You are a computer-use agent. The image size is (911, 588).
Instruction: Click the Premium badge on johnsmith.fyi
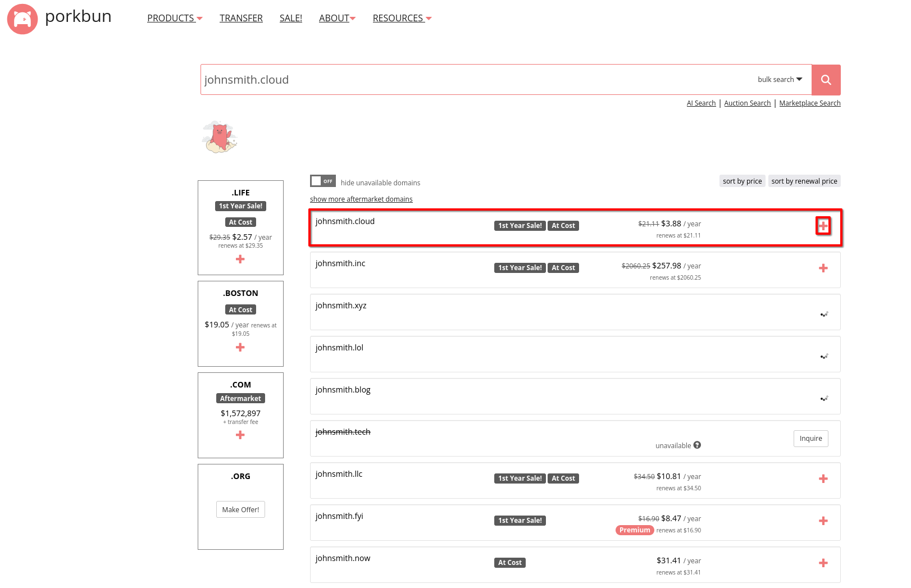[635, 530]
